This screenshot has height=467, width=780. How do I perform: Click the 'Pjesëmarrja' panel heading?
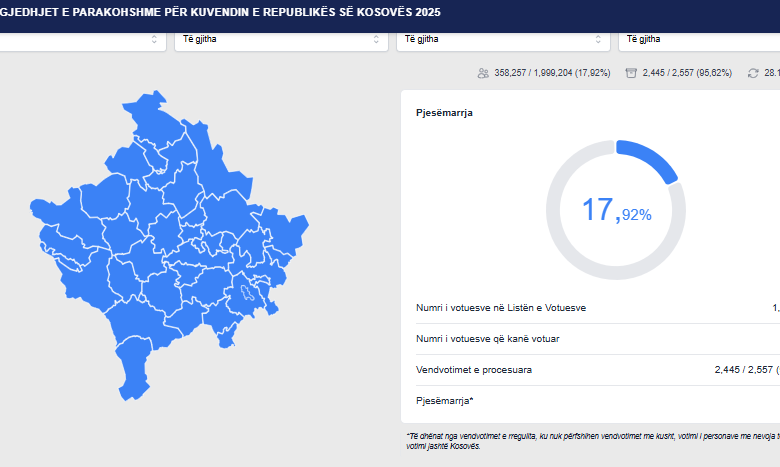tap(444, 113)
